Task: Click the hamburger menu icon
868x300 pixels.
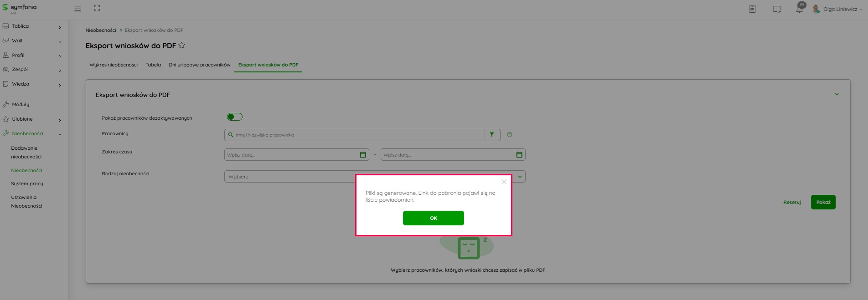Action: (77, 9)
